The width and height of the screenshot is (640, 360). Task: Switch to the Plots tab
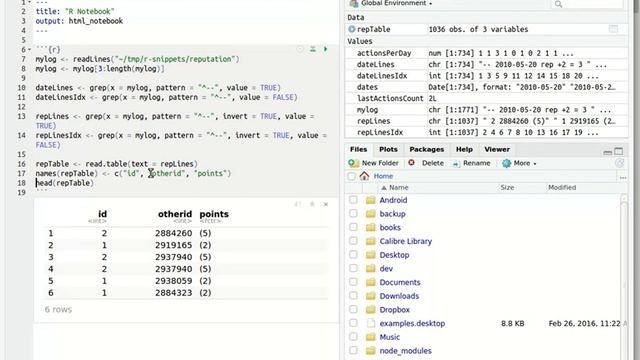pos(388,149)
